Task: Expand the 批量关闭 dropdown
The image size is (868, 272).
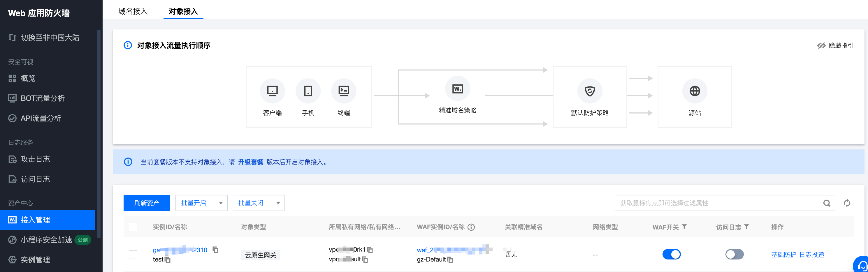Action: (259, 203)
